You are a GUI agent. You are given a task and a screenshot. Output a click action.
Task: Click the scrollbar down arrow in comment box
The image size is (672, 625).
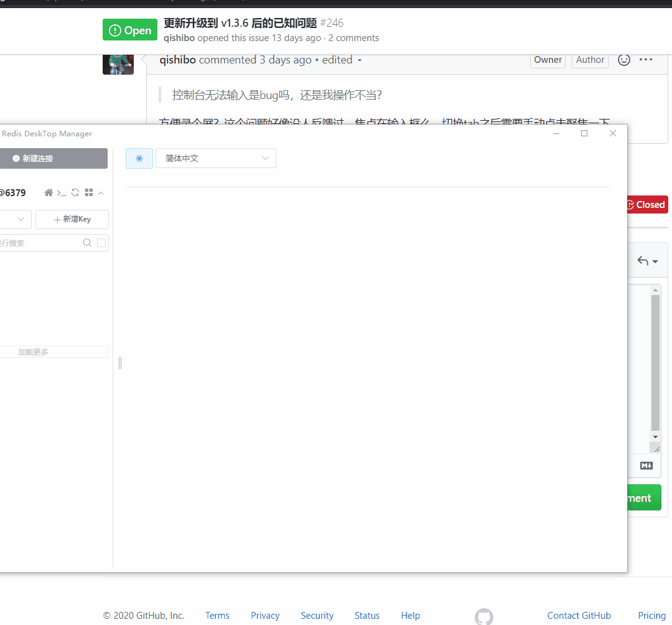pos(655,437)
